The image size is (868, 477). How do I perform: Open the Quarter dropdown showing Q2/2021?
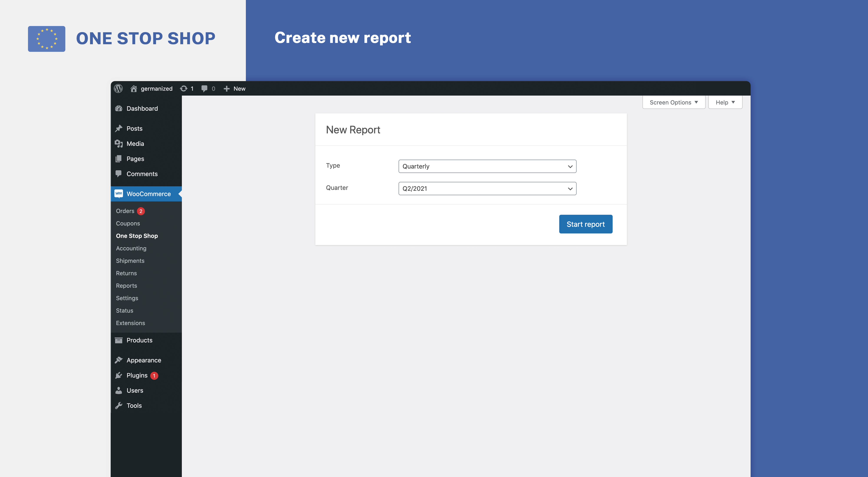(x=487, y=188)
